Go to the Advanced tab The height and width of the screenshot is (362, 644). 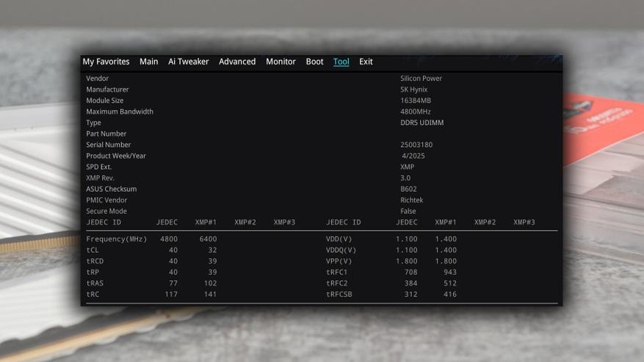[237, 62]
